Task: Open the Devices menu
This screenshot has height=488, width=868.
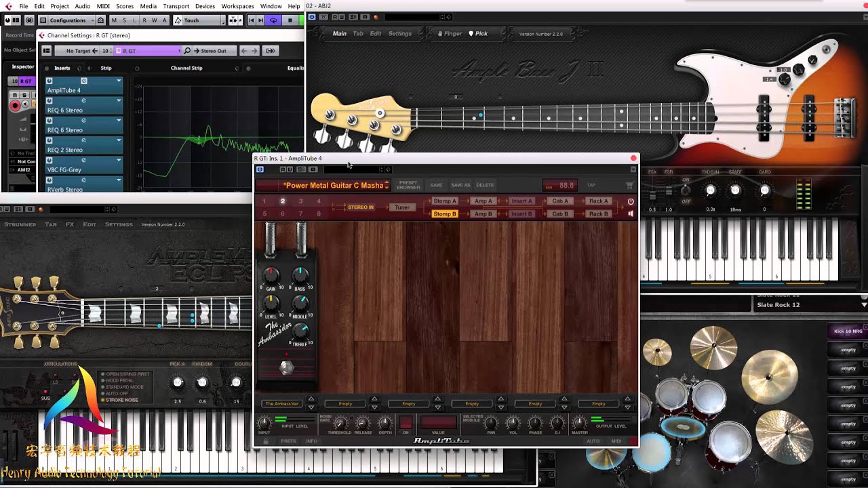Action: pos(205,6)
